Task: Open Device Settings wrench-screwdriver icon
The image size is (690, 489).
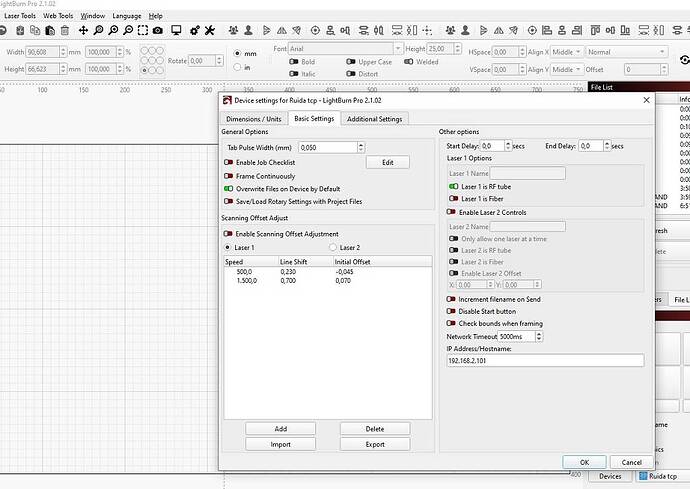Action: [210, 30]
